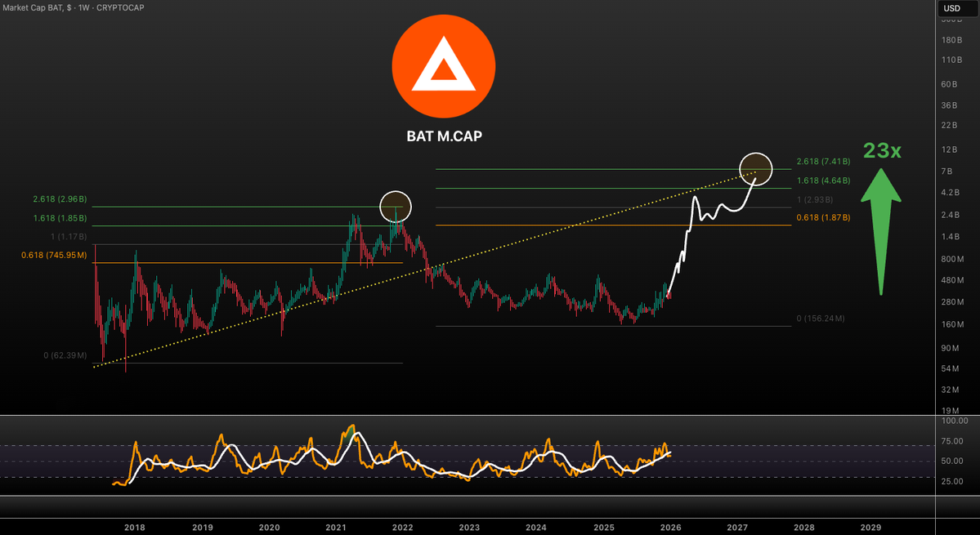Image resolution: width=980 pixels, height=535 pixels.
Task: Click the 2.618 (7.41 B) Fibonacci label
Action: (x=822, y=161)
